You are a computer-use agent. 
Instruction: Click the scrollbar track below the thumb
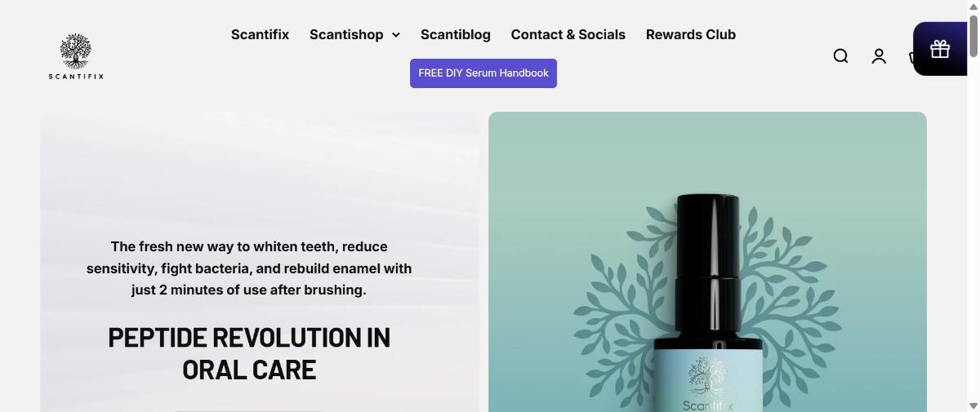[973, 228]
